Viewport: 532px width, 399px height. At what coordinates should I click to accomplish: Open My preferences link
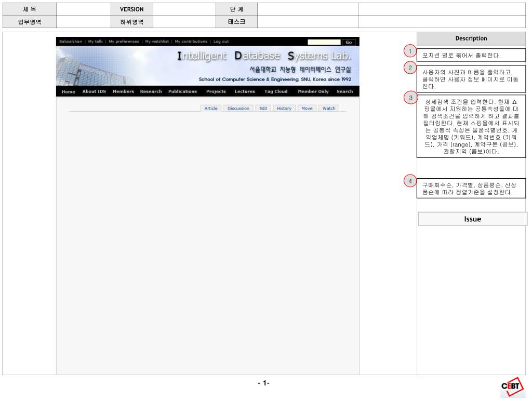124,42
